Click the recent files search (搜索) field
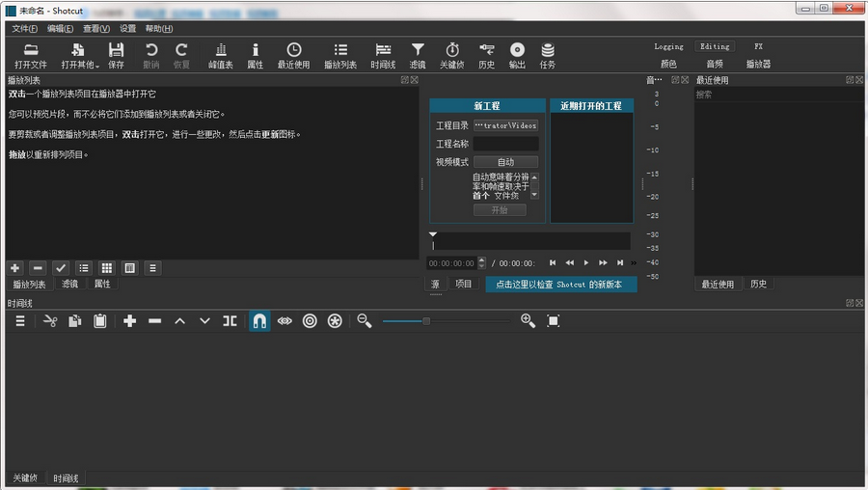Image resolution: width=868 pixels, height=490 pixels. tap(777, 95)
